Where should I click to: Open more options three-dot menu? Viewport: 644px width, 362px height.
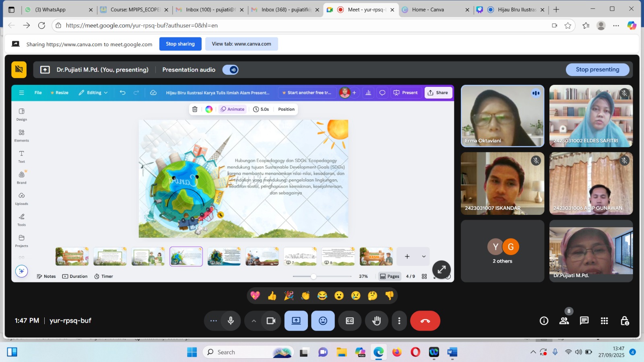(x=399, y=321)
